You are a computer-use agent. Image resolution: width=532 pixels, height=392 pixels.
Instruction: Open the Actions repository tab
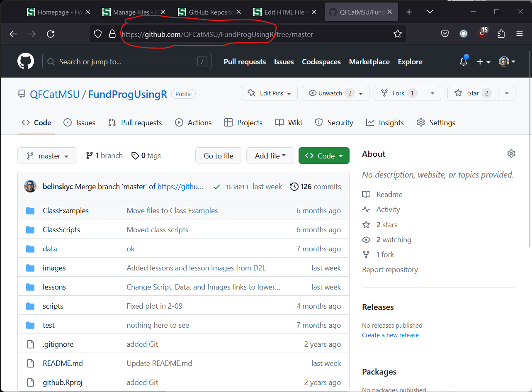193,123
